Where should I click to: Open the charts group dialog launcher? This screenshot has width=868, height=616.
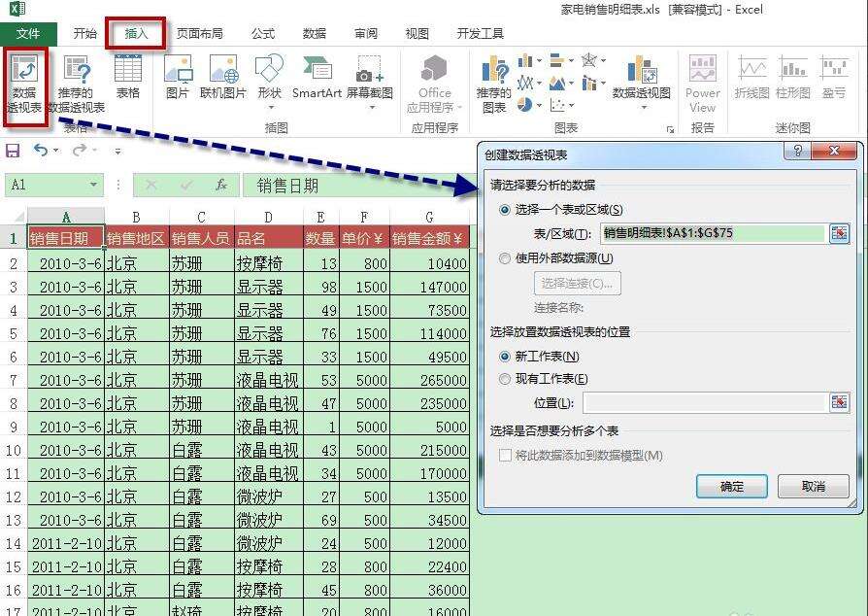coord(670,129)
